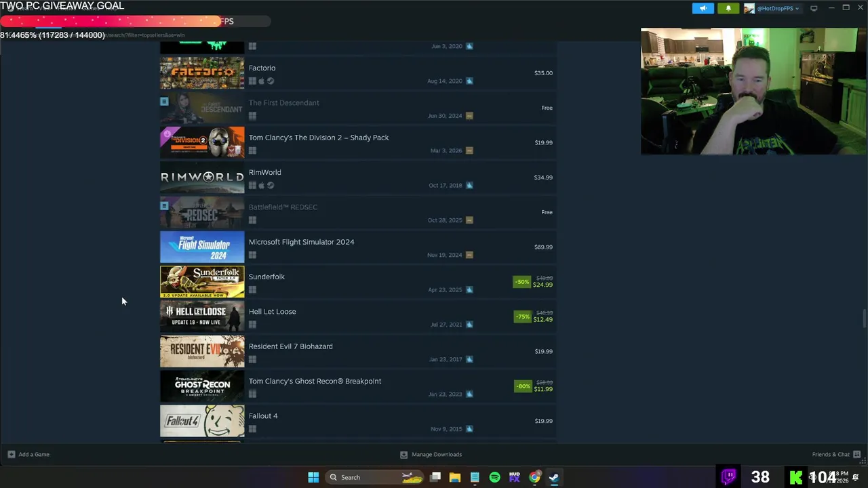Click RimWorld $34.99 price
The height and width of the screenshot is (488, 868).
543,178
